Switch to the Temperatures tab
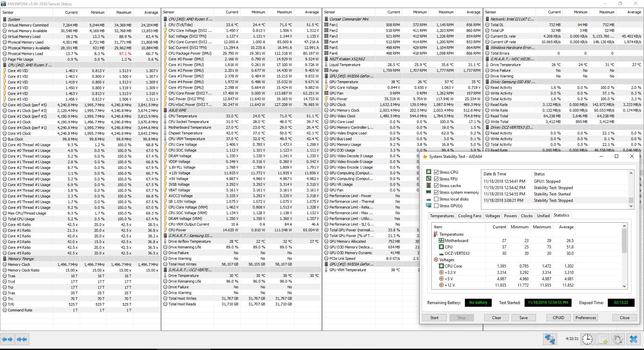This screenshot has width=644, height=350. point(442,216)
